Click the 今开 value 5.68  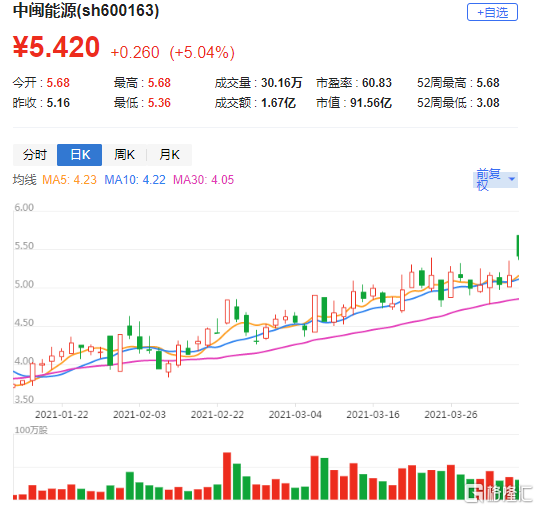(x=58, y=83)
